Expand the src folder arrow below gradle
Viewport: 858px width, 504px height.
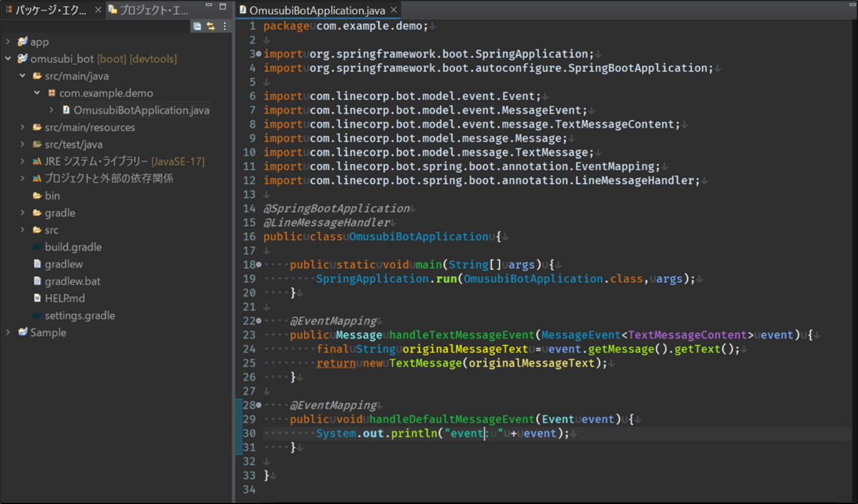(x=22, y=230)
